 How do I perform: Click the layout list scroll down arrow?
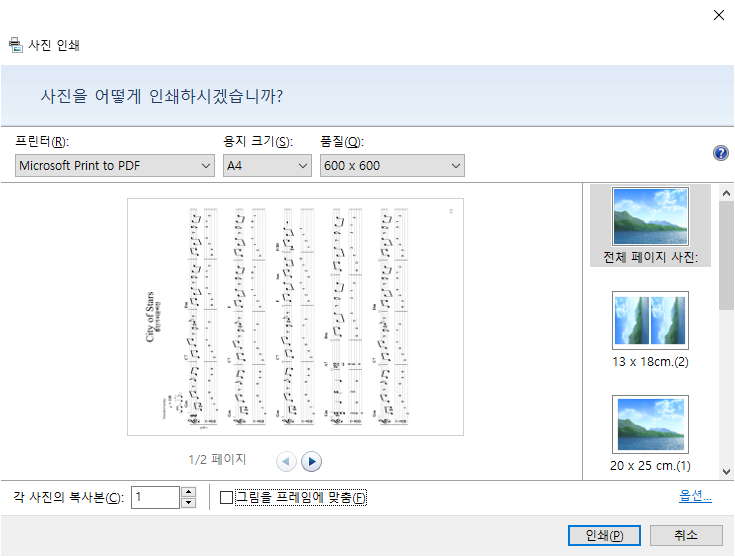point(726,472)
